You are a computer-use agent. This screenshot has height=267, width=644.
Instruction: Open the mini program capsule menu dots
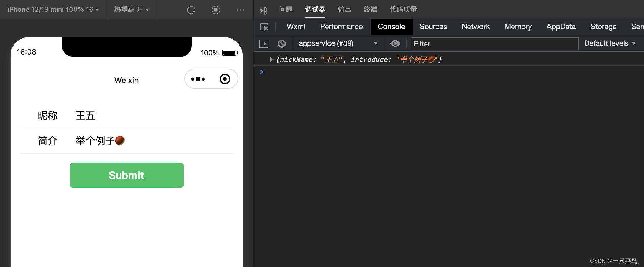point(198,79)
